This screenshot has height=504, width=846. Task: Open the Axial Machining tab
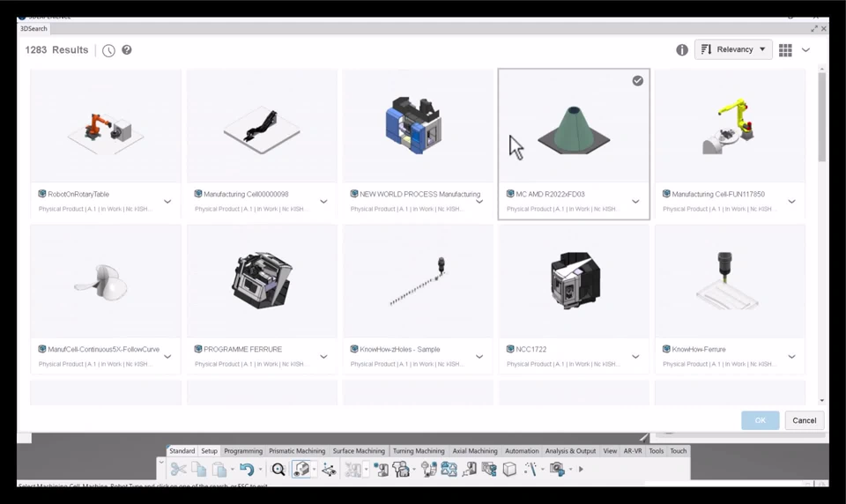tap(475, 451)
